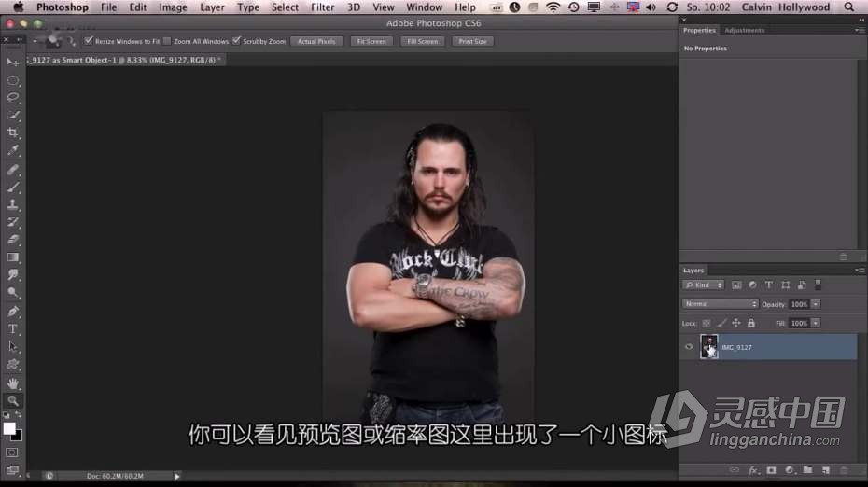868x487 pixels.
Task: Toggle Scrubby Zoom checkbox
Action: [x=236, y=40]
